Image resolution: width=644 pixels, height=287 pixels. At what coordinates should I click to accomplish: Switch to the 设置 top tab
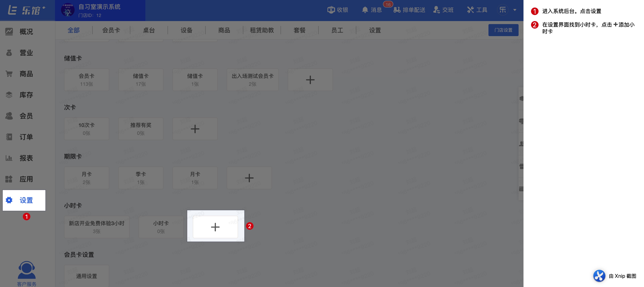(x=375, y=30)
